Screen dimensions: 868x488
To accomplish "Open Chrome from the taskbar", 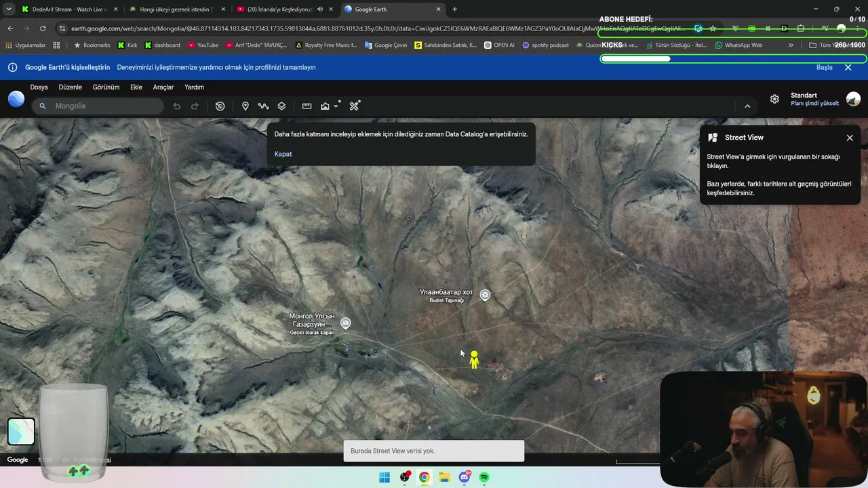I will (425, 477).
